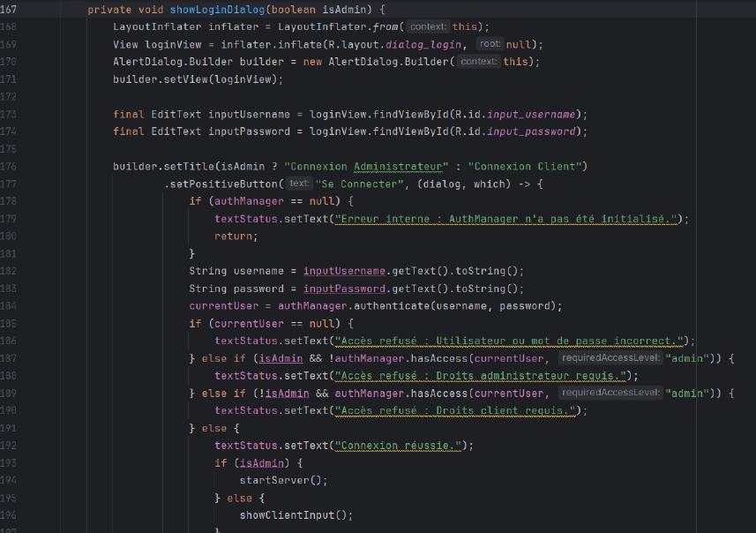756x533 pixels.
Task: Click the requiredAccessLevel hint on line 187
Action: click(x=610, y=358)
